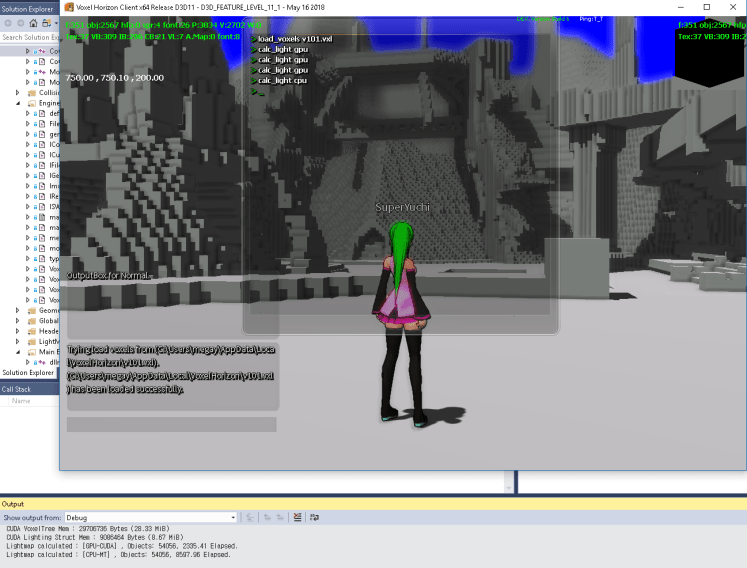This screenshot has height=568, width=747.
Task: Select the 'IFil' file under Engine
Action: point(54,165)
